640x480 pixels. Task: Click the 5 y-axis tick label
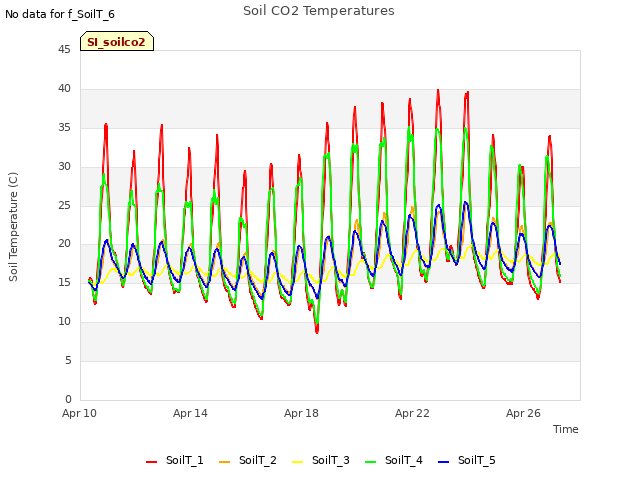(68, 360)
